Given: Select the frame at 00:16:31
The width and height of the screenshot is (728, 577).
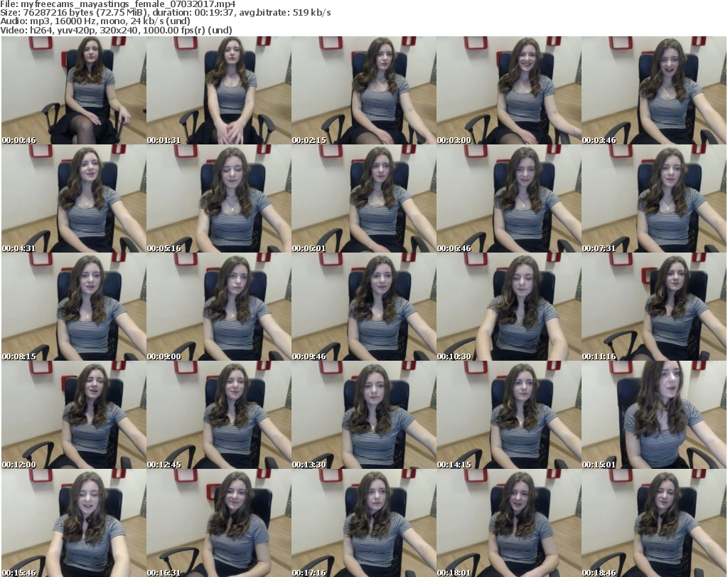Looking at the screenshot, I should click(219, 523).
